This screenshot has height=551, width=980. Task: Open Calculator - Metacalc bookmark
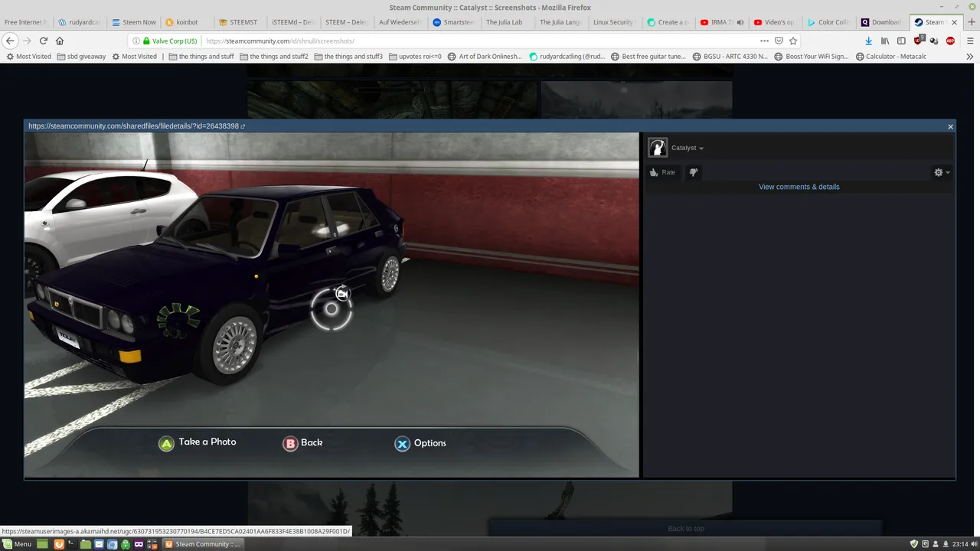[x=890, y=56]
